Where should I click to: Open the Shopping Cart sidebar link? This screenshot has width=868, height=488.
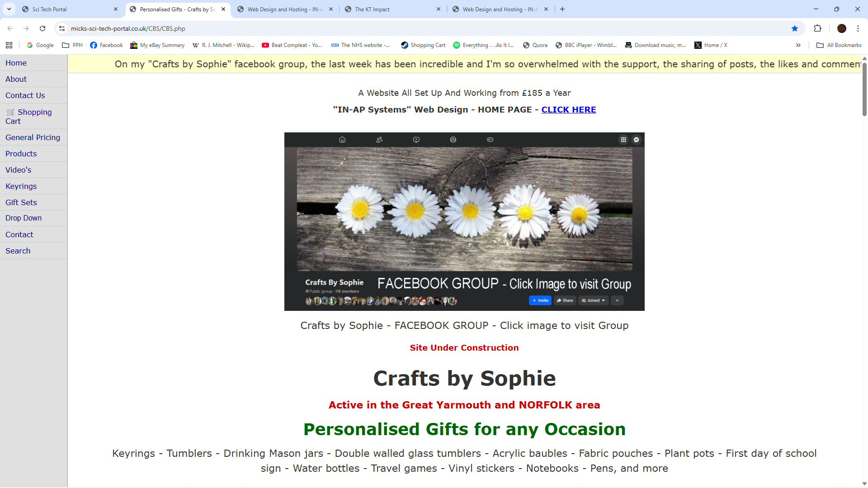tap(28, 117)
